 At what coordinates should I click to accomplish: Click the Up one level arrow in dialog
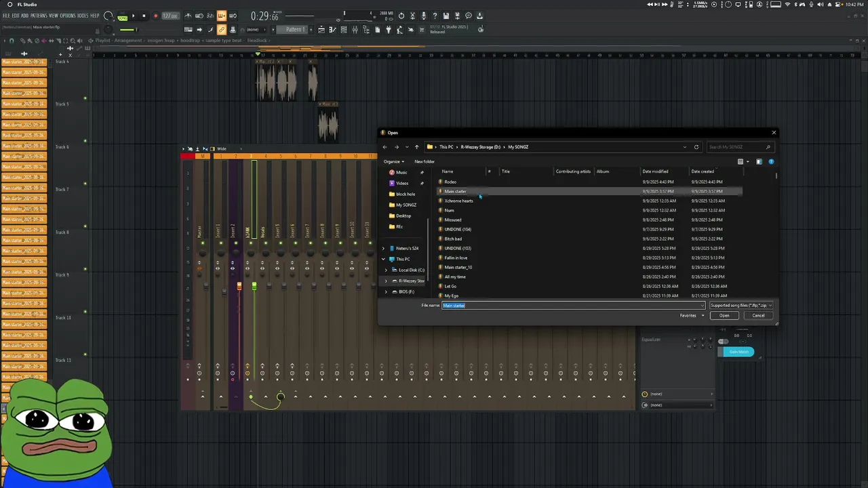(x=416, y=146)
